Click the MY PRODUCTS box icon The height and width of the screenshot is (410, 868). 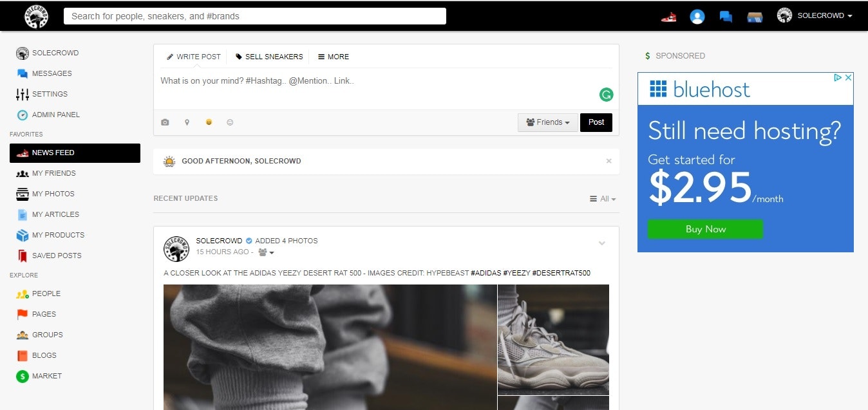point(23,235)
